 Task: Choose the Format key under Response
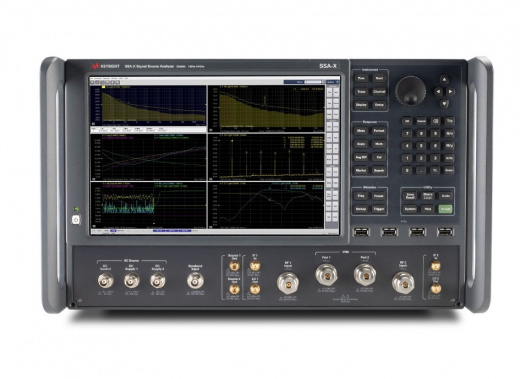(379, 131)
